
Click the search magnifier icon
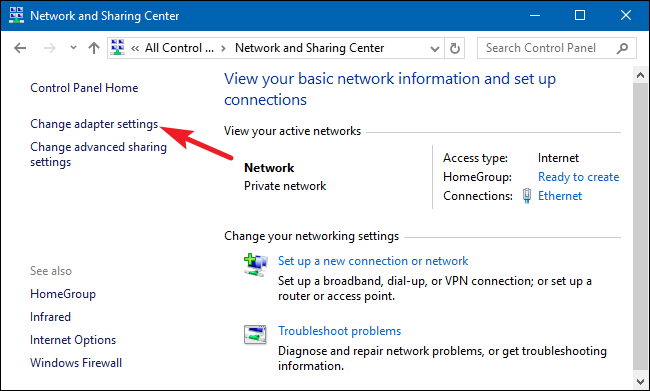point(622,48)
